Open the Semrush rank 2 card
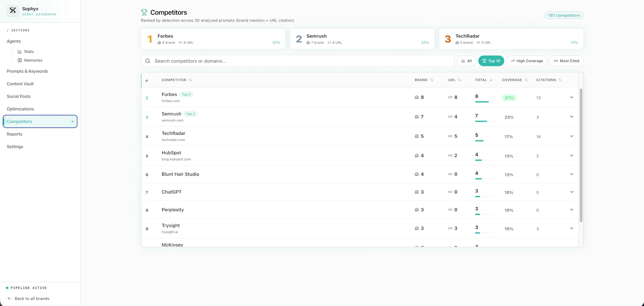Screen dimensions: 644x306 click(x=362, y=39)
